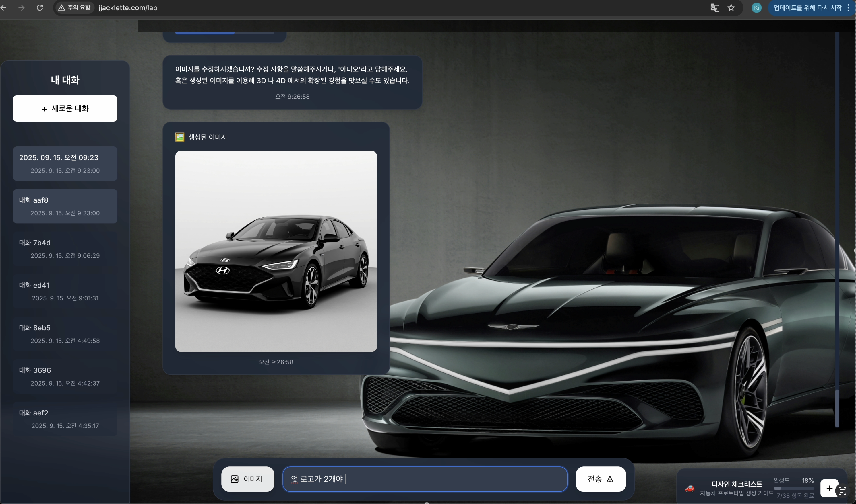Open conversation 대화 ed41
The height and width of the screenshot is (504, 856).
[65, 291]
